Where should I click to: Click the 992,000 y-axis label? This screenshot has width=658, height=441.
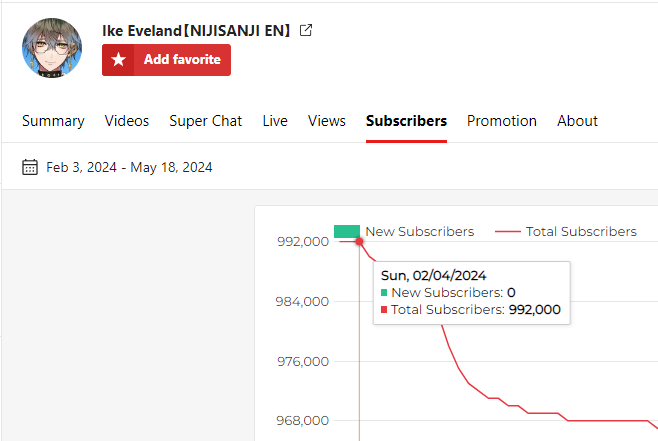pyautogui.click(x=302, y=242)
